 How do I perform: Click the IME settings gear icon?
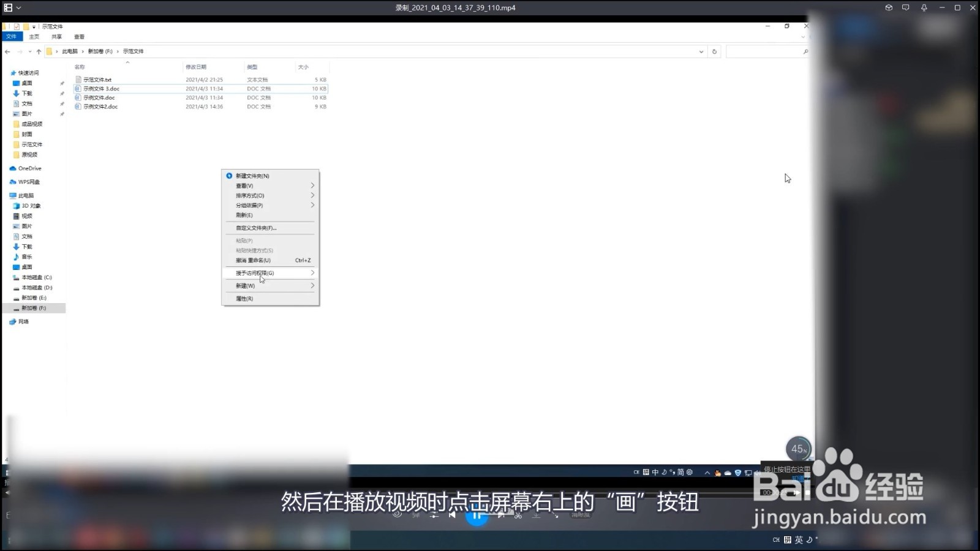click(x=690, y=472)
